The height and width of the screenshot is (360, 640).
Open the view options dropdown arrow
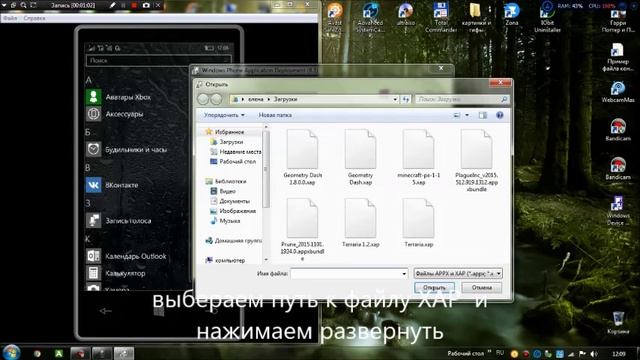[x=467, y=116]
